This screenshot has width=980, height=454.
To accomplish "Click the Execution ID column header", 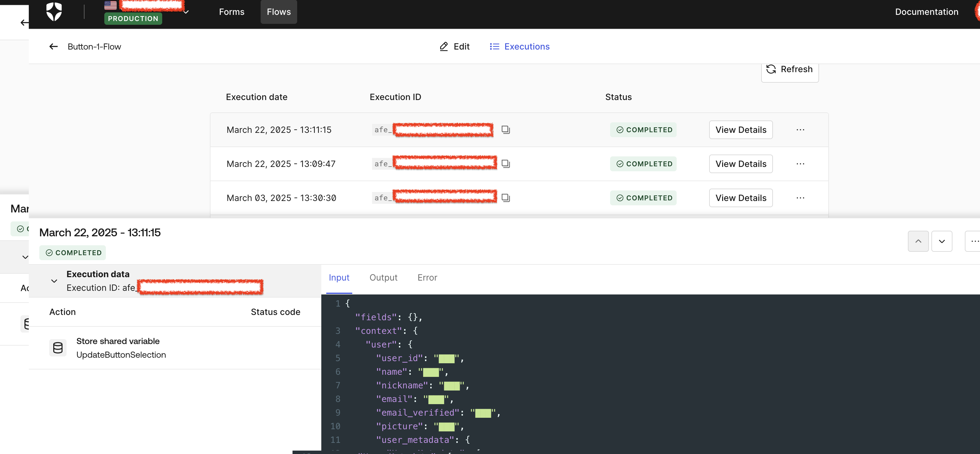I will tap(395, 97).
